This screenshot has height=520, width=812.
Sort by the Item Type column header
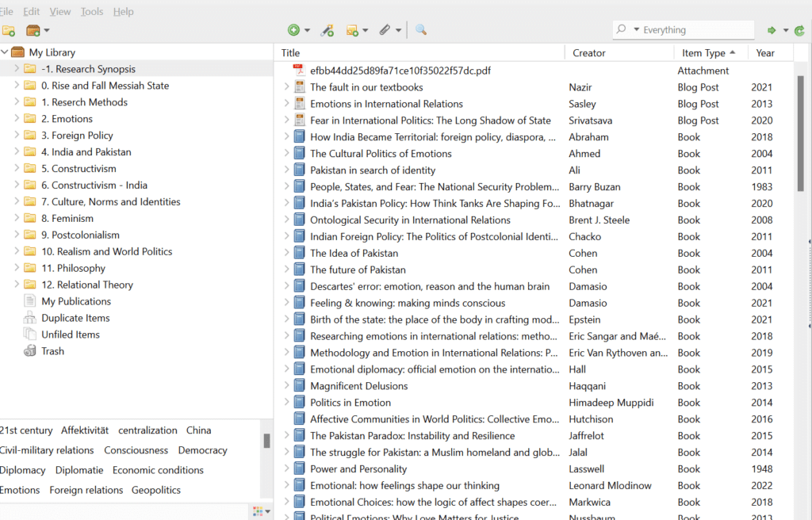pyautogui.click(x=711, y=53)
